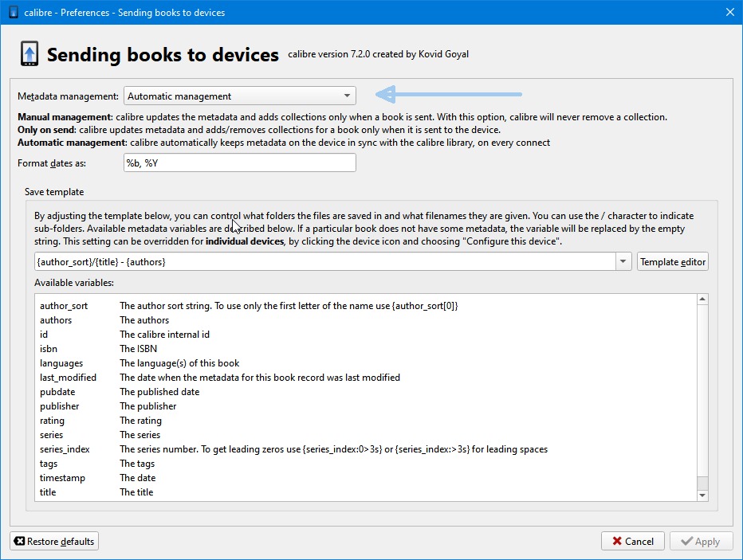Select the last_modified variable name

[68, 378]
